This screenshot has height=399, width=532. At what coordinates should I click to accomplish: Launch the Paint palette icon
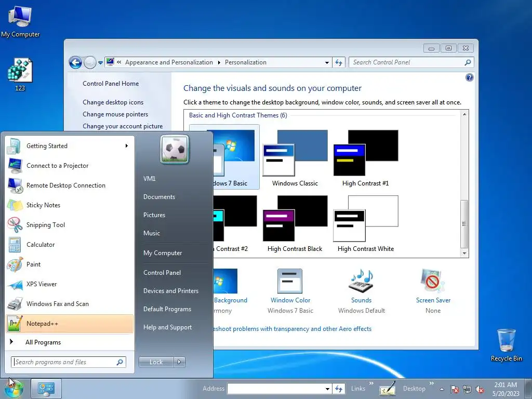pyautogui.click(x=15, y=264)
